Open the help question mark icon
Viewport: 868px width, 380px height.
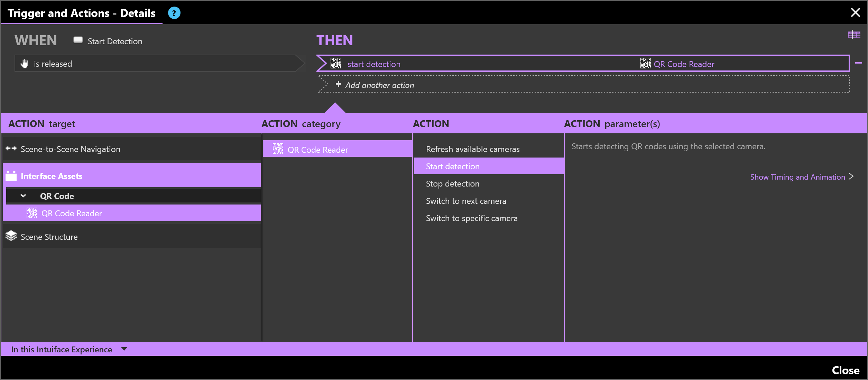click(174, 13)
